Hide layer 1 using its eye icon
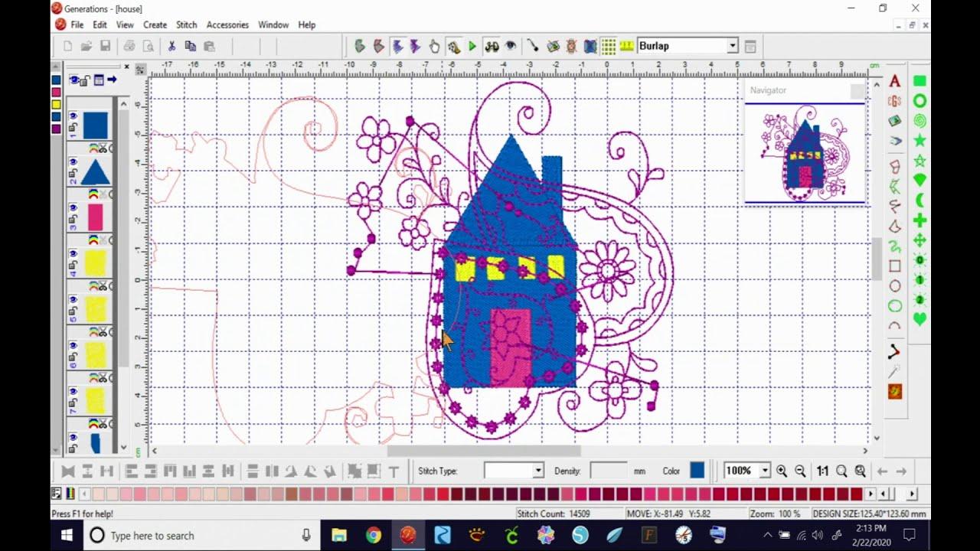The image size is (980, 551). pyautogui.click(x=73, y=116)
